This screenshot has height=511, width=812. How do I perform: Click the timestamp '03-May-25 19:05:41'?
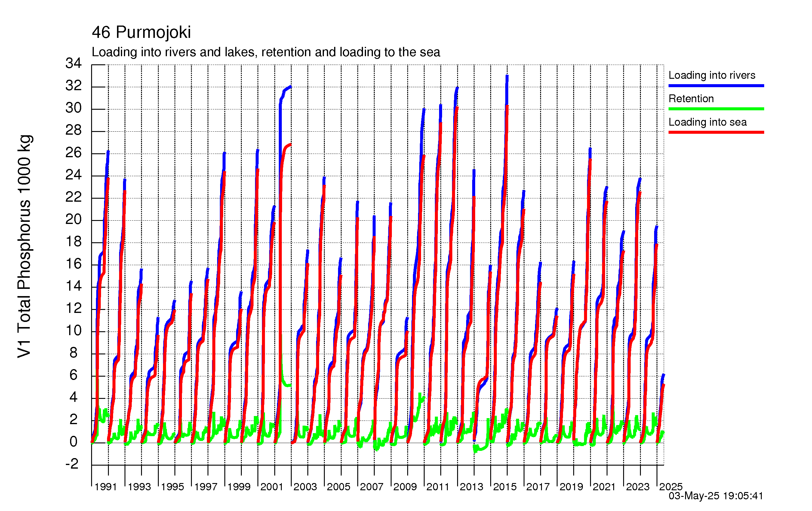tap(715, 496)
